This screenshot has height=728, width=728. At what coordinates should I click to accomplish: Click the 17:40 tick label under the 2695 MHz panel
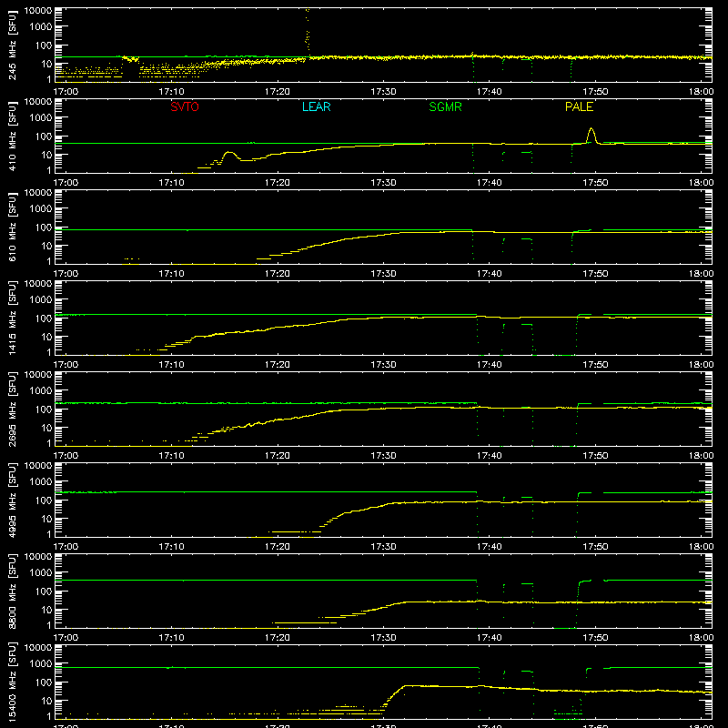point(490,456)
